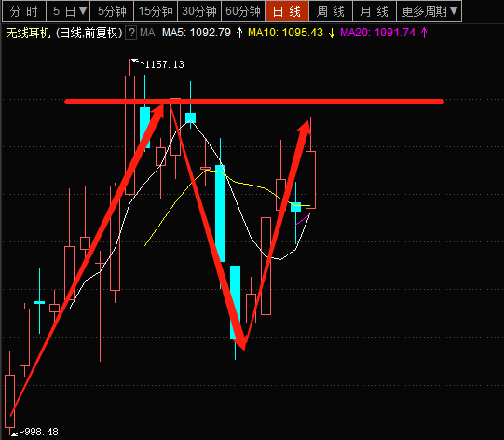Screen dimensions: 504x440
Task: Open the 周线 weekly chart tab
Action: pos(331,11)
